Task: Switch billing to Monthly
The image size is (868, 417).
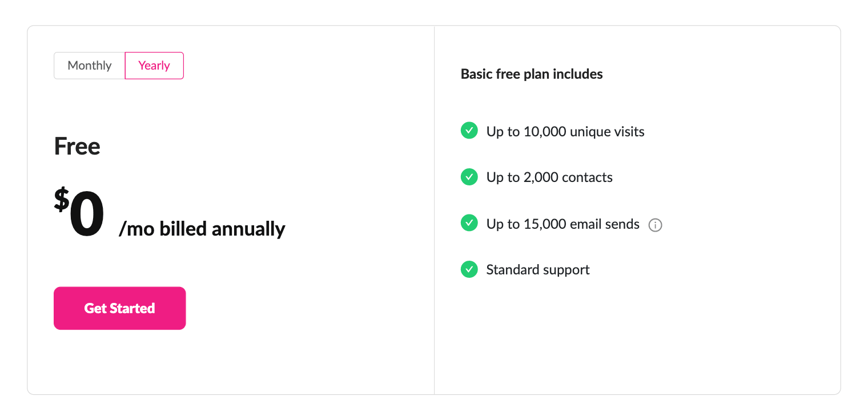Action: (89, 66)
